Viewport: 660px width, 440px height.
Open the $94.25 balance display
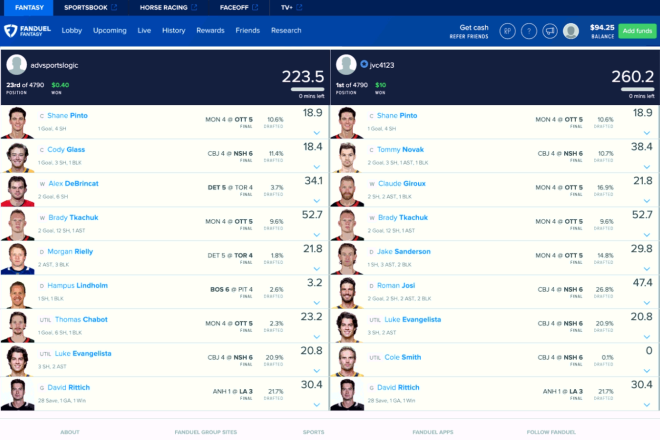coord(602,31)
